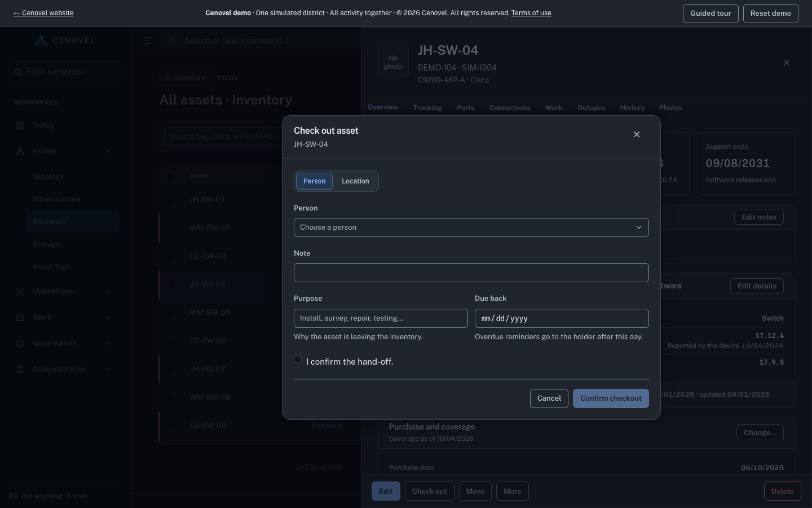Open the Terms of use link
The image size is (812, 508).
point(531,13)
